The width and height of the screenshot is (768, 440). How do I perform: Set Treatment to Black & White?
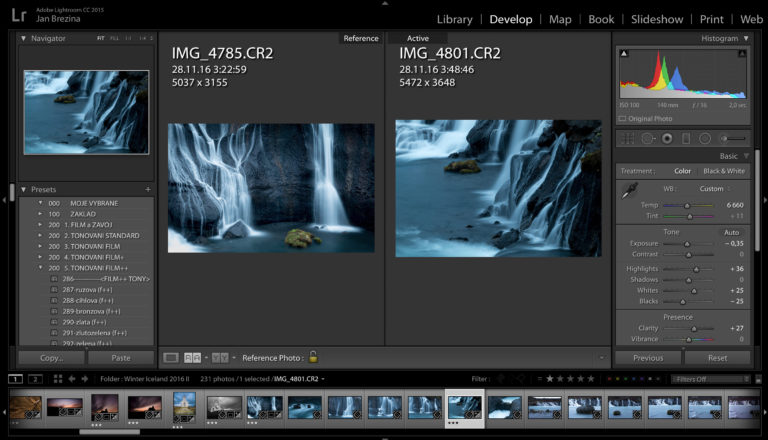click(x=724, y=171)
